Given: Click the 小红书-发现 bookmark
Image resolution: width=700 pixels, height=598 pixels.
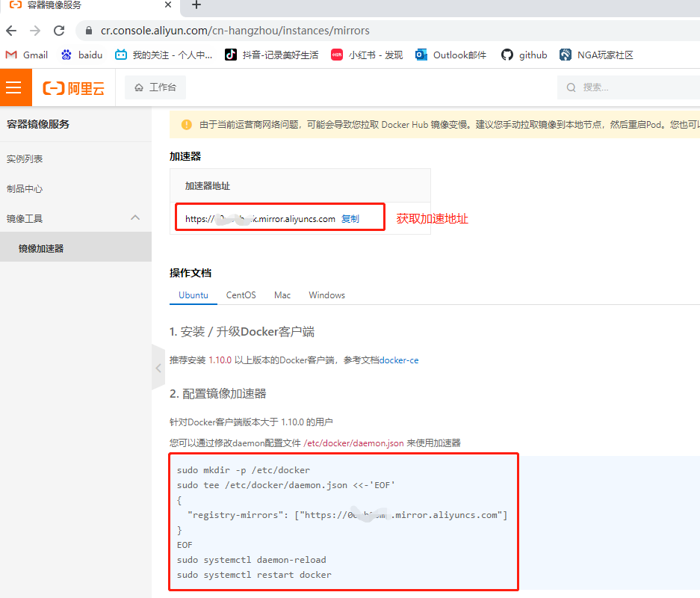Looking at the screenshot, I should point(367,55).
